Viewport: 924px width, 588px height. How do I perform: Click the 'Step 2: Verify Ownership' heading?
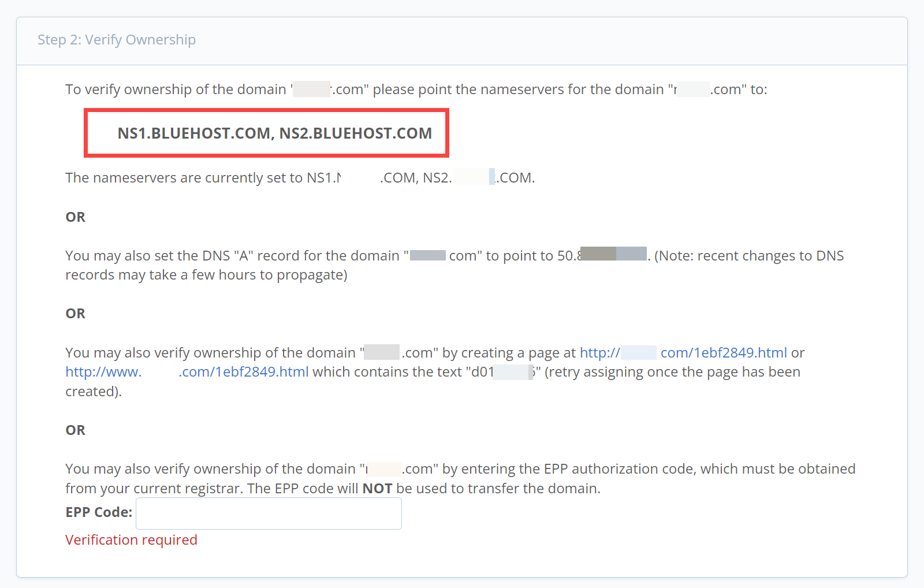coord(117,40)
